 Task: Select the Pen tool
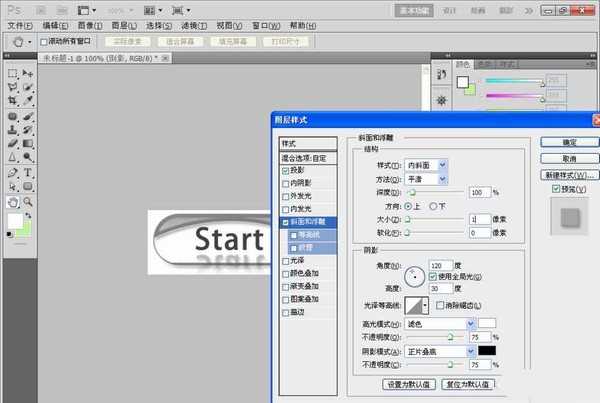(12, 172)
